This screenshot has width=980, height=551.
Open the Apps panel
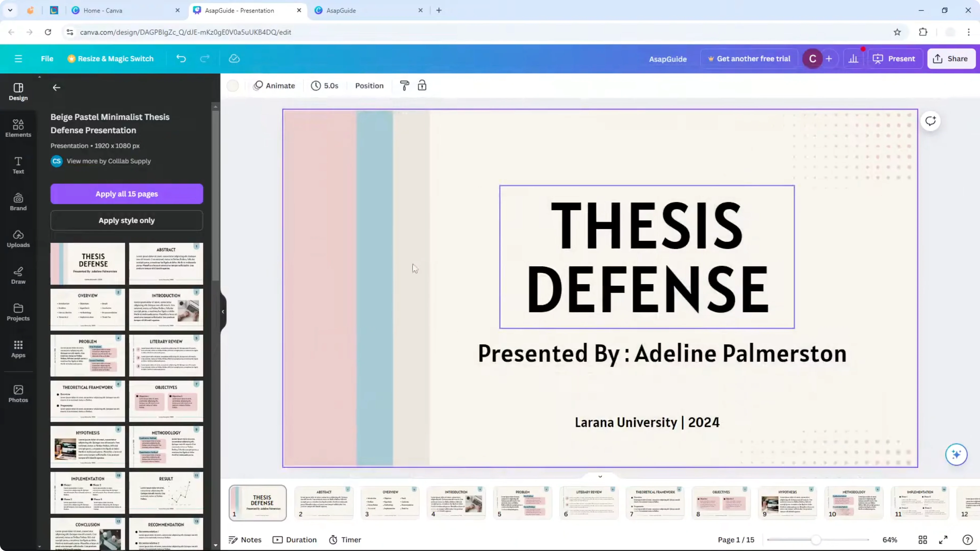pos(18,349)
